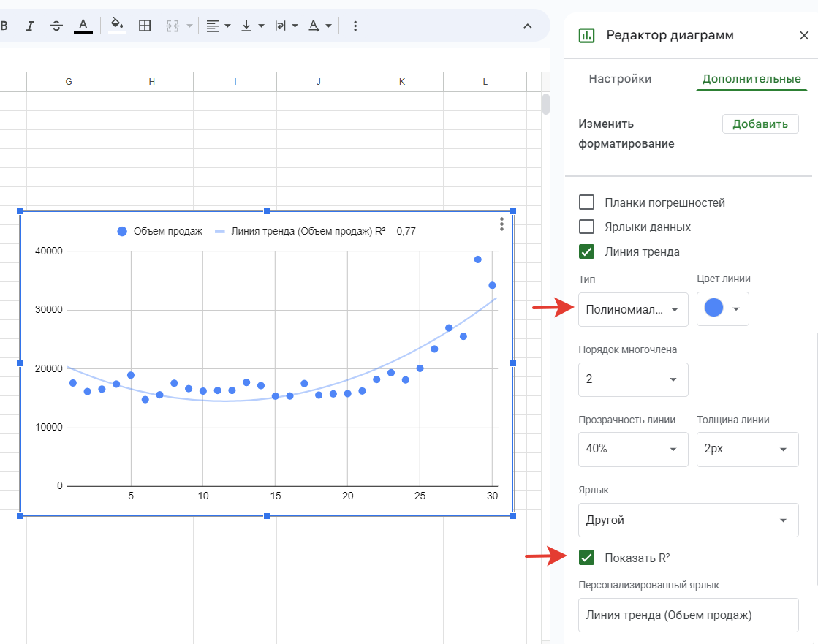Image resolution: width=818 pixels, height=644 pixels.
Task: Enable the Планки погрешностей checkbox
Action: [x=586, y=202]
